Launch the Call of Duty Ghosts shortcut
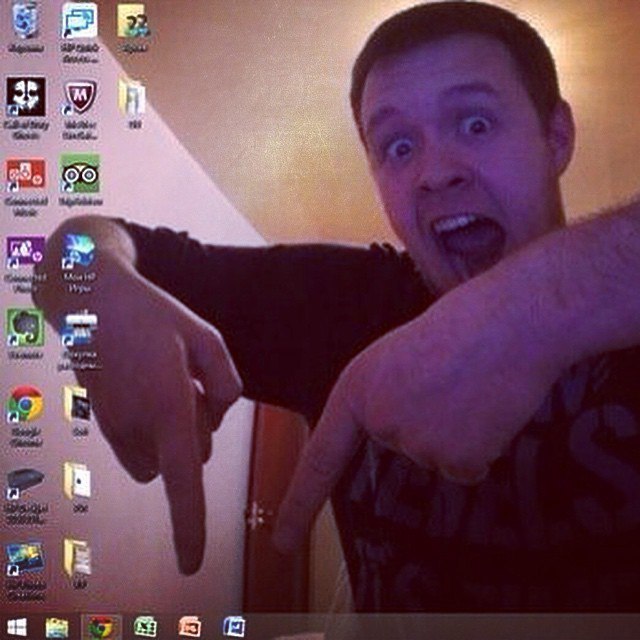Image resolution: width=640 pixels, height=640 pixels. (x=25, y=97)
